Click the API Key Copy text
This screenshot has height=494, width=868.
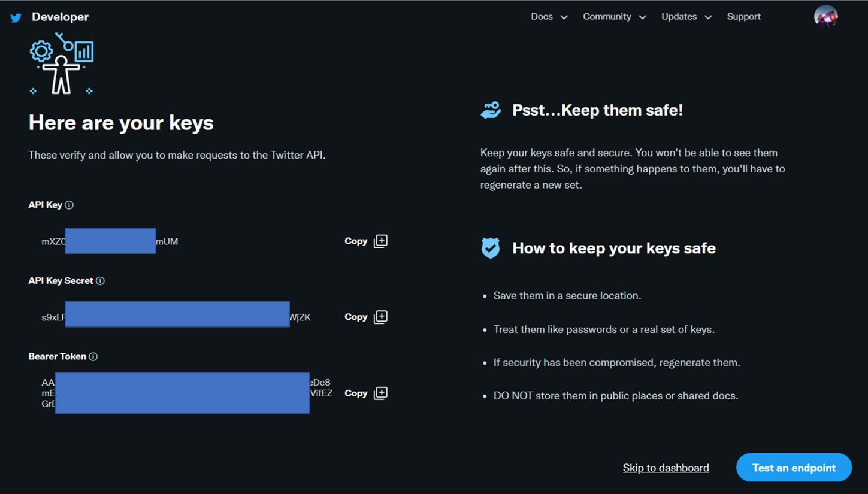[x=356, y=241]
